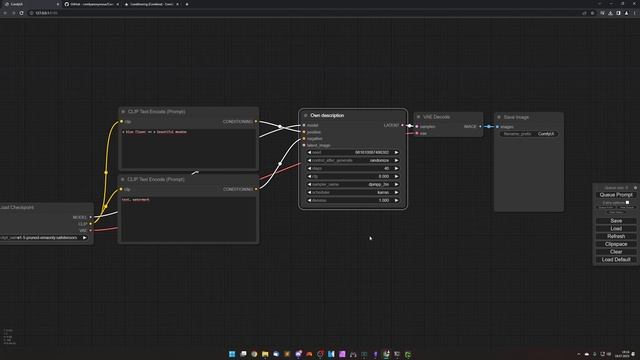Click the title dot of the flower-prompt CLIP Text Encode node

click(x=123, y=111)
